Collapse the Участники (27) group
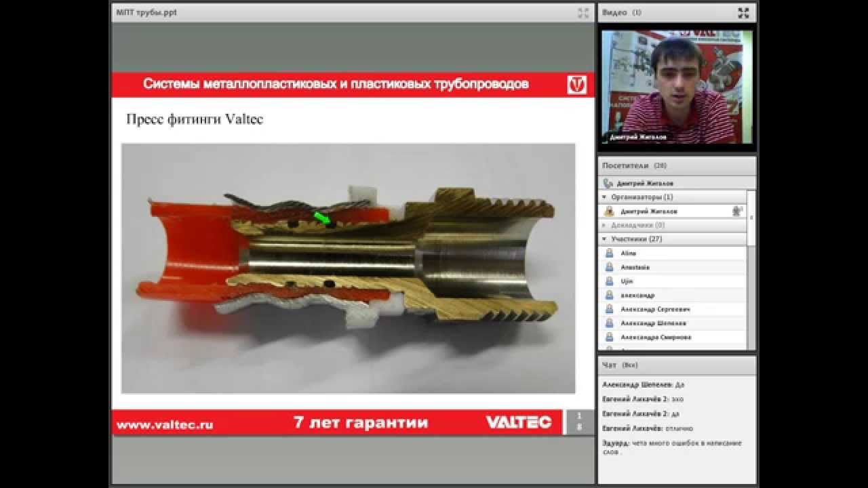This screenshot has height=488, width=868. coord(605,239)
